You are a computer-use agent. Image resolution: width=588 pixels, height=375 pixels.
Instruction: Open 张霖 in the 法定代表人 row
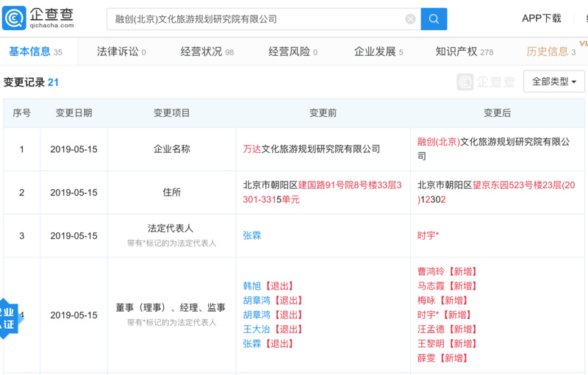252,235
